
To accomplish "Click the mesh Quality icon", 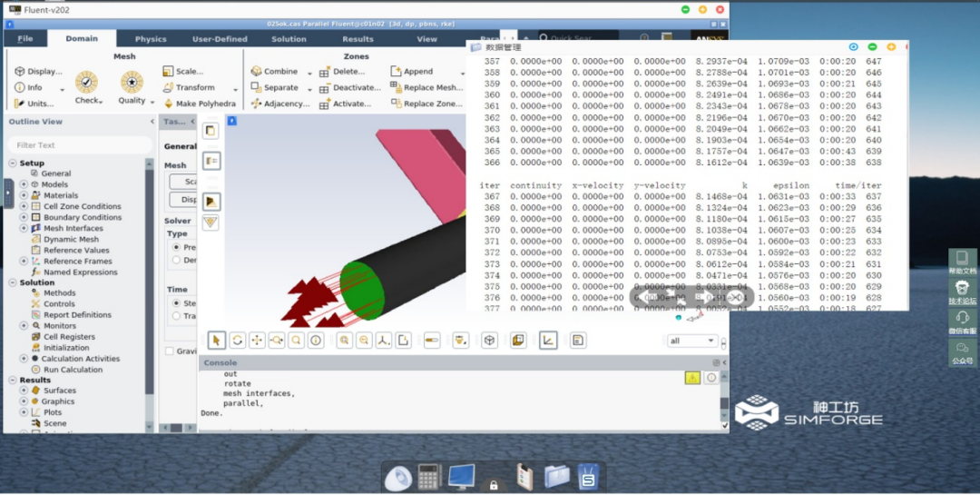I will click(132, 83).
